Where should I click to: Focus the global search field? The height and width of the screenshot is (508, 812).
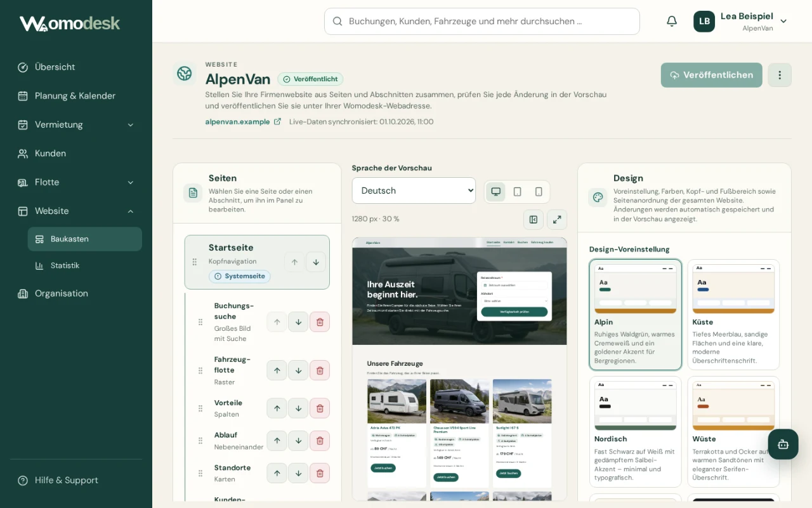pos(482,21)
